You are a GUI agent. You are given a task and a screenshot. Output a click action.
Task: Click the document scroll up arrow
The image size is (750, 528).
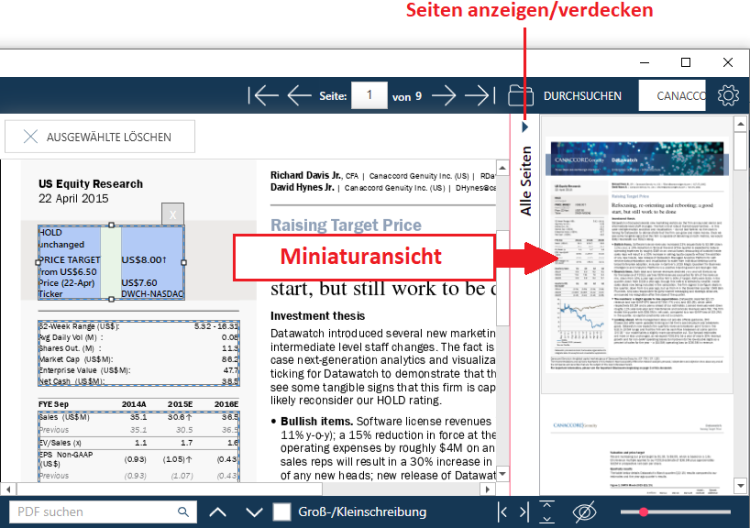[x=502, y=168]
